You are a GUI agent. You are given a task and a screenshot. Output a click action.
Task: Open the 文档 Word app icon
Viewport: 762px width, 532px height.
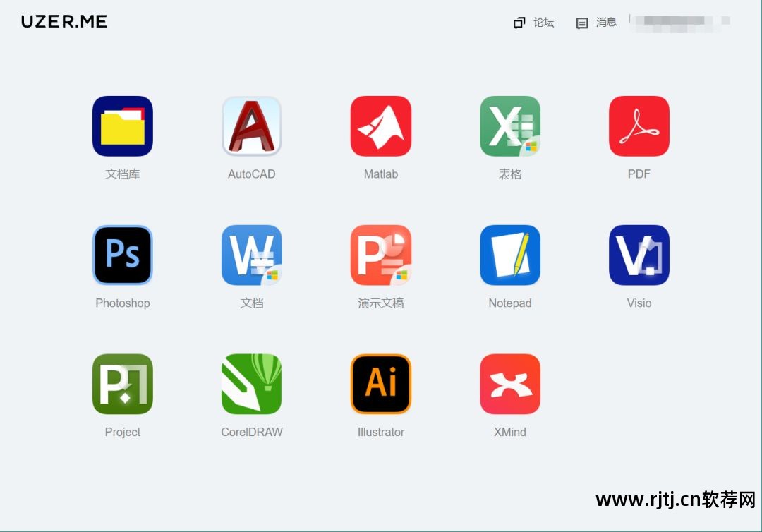[252, 255]
